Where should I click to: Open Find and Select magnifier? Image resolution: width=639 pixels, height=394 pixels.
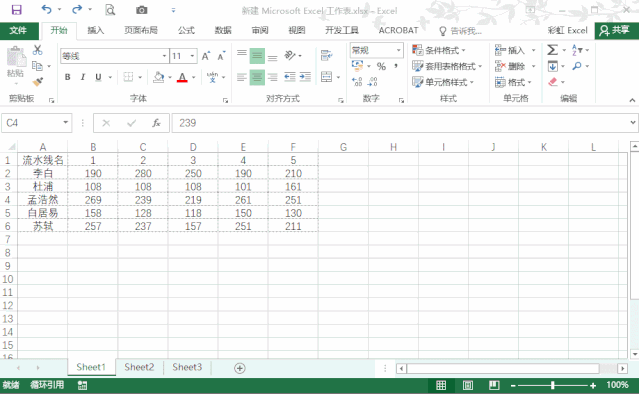coord(577,66)
